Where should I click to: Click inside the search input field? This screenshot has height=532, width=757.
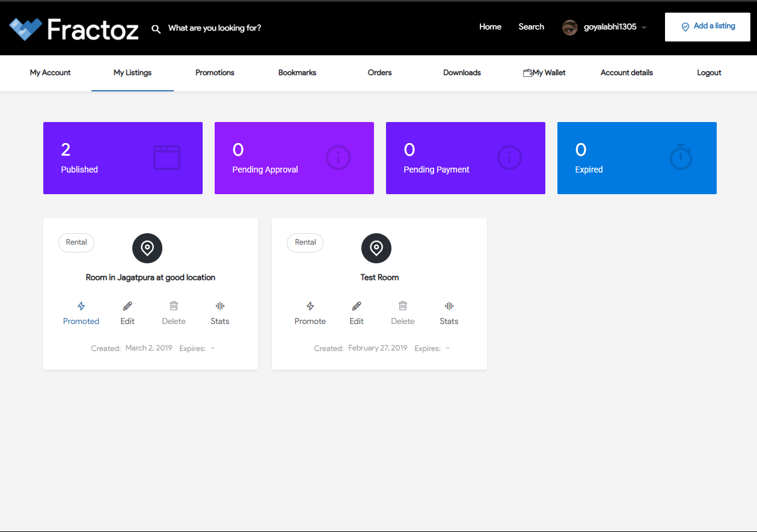[x=215, y=28]
